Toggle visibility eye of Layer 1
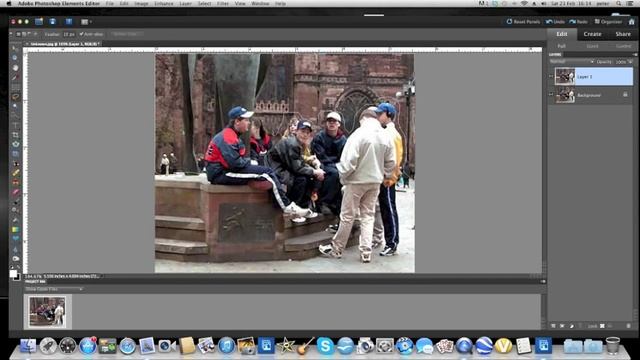Screen dimensions: 640x360 tap(551, 76)
